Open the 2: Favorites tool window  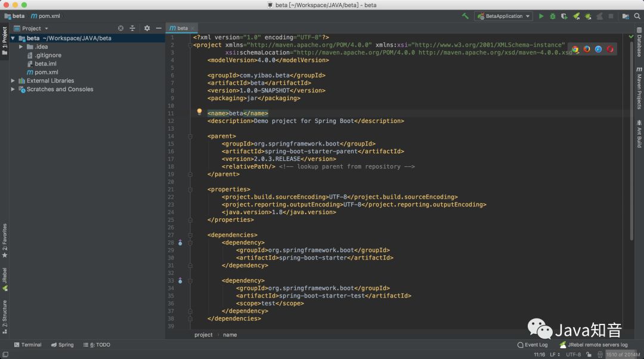click(5, 241)
